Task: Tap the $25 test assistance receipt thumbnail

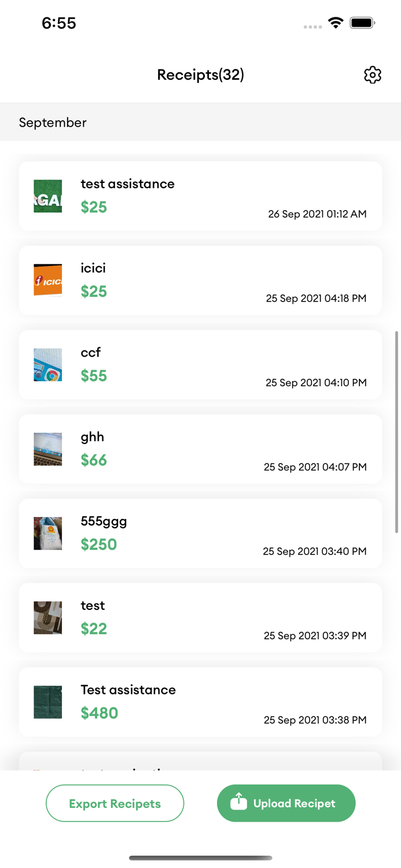Action: [48, 196]
